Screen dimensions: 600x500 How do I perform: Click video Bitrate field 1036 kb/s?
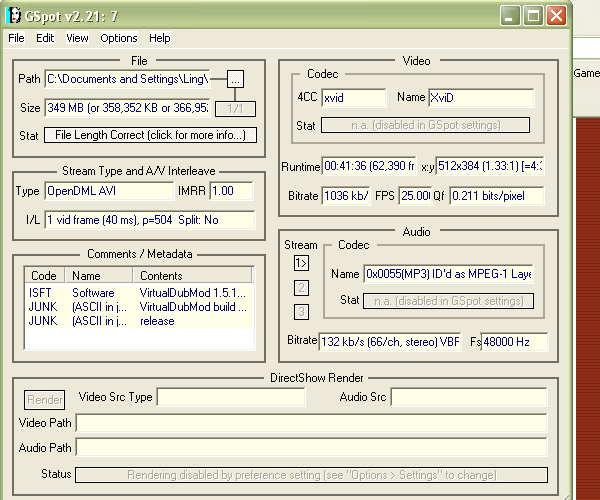click(346, 196)
